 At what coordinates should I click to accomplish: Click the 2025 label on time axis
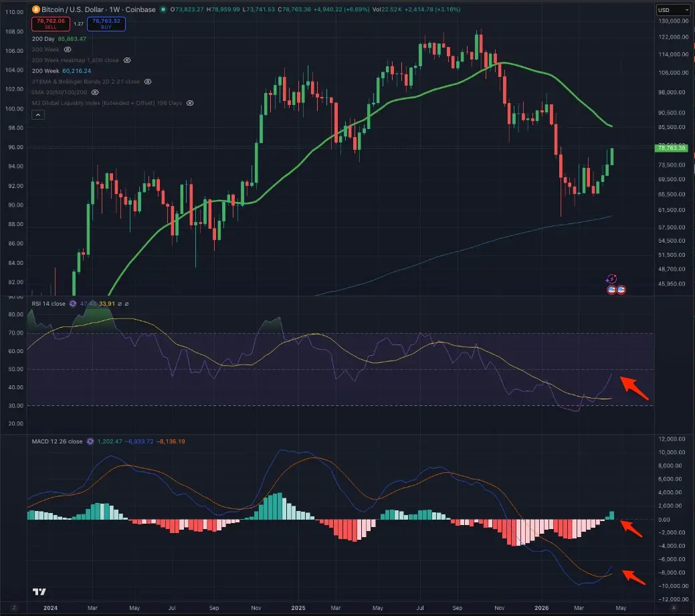pos(298,608)
